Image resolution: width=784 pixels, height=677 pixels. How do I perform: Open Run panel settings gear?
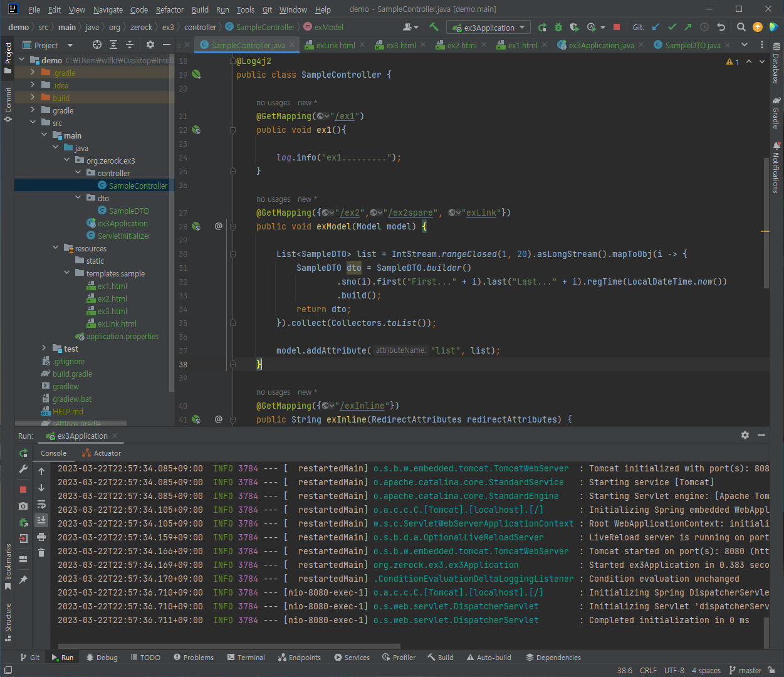pyautogui.click(x=745, y=435)
